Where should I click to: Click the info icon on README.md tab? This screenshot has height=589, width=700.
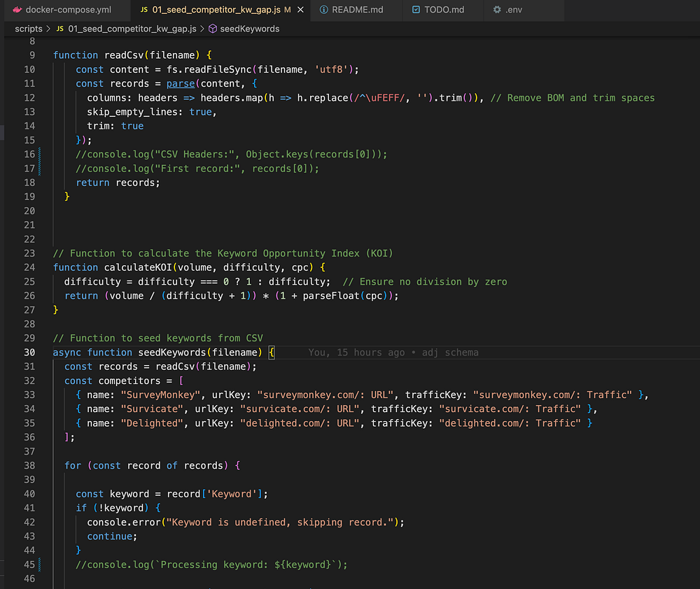point(324,10)
